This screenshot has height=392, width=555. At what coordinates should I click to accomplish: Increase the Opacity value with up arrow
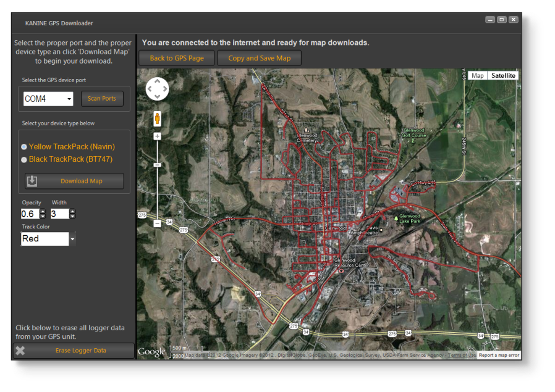43,211
